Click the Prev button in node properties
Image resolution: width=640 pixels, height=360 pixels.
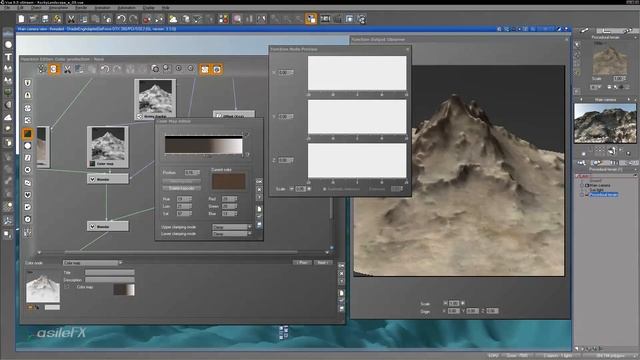302,262
